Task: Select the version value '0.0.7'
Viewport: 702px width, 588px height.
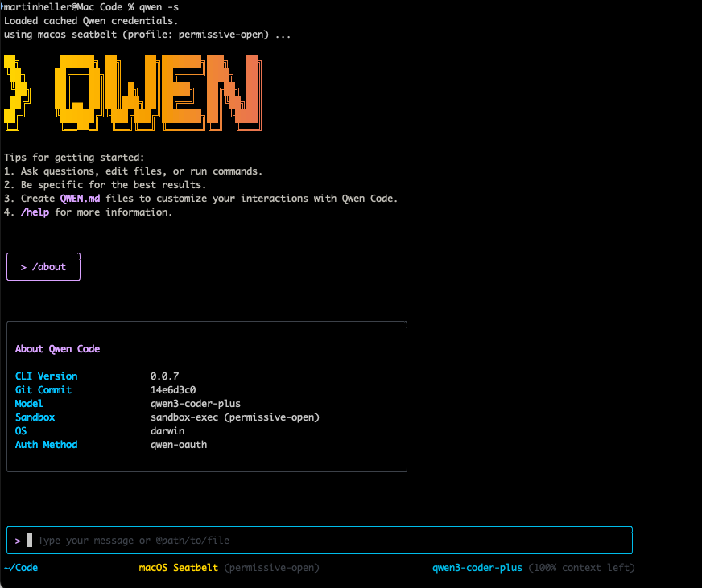Action: click(164, 376)
